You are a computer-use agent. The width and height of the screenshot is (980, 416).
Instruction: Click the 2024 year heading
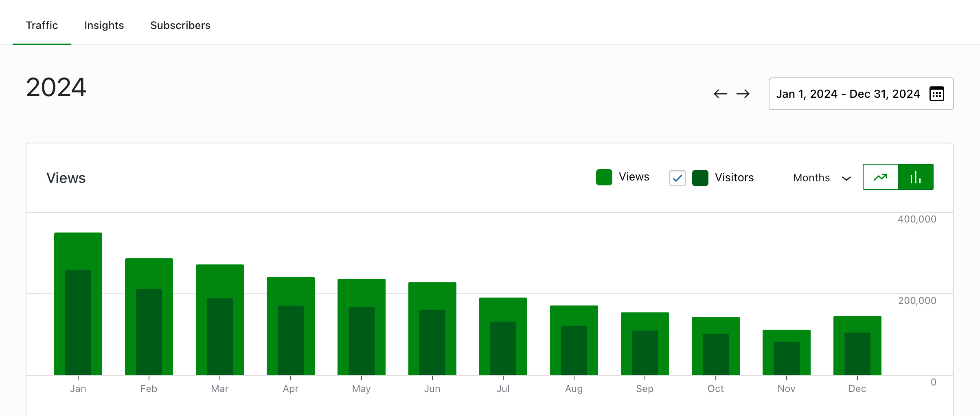pos(56,87)
